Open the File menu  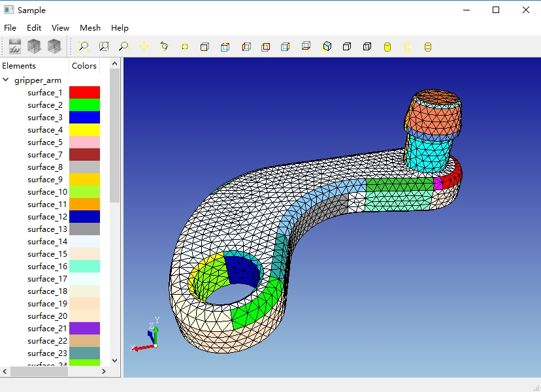(10, 28)
